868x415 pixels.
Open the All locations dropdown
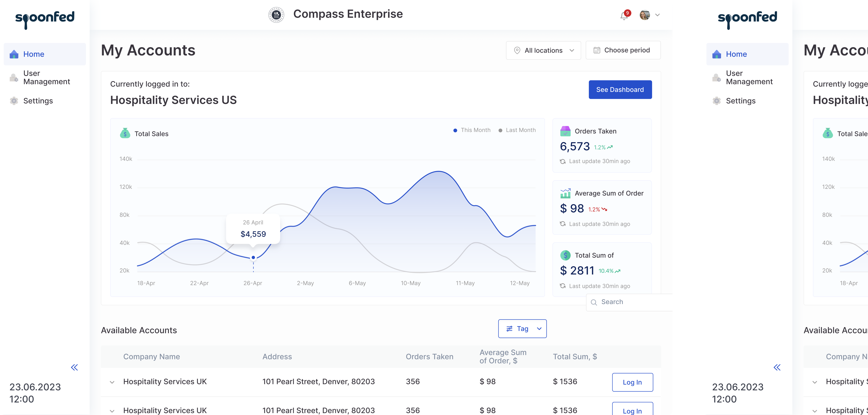click(x=543, y=51)
